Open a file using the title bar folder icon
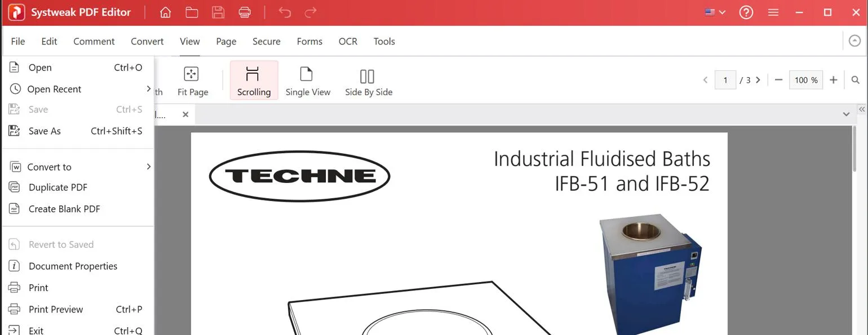 (x=192, y=12)
